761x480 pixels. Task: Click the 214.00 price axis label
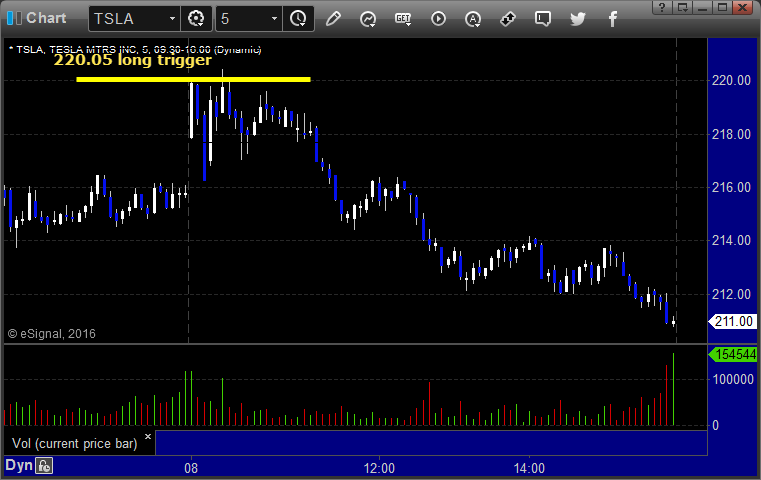point(731,241)
